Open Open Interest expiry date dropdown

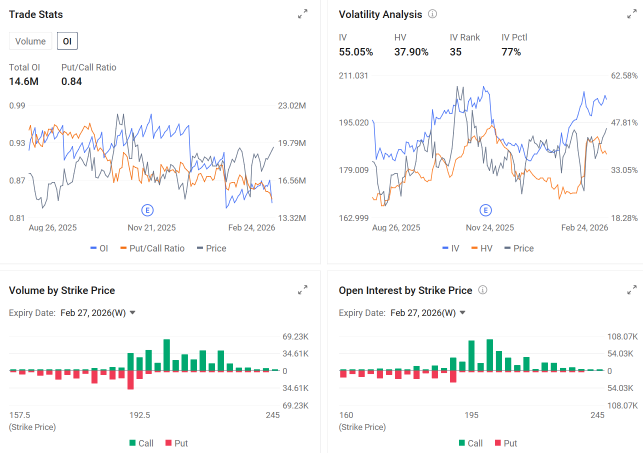point(428,313)
